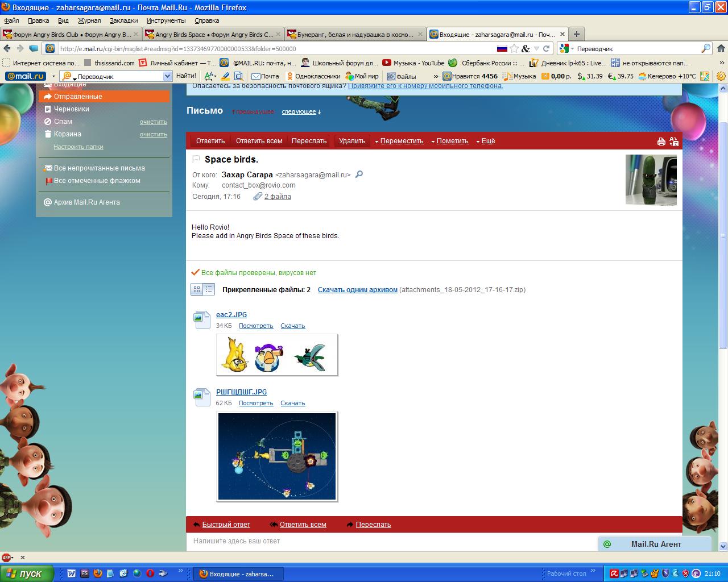Click the Кемерово weather indicator
Image resolution: width=728 pixels, height=582 pixels.
tap(667, 76)
